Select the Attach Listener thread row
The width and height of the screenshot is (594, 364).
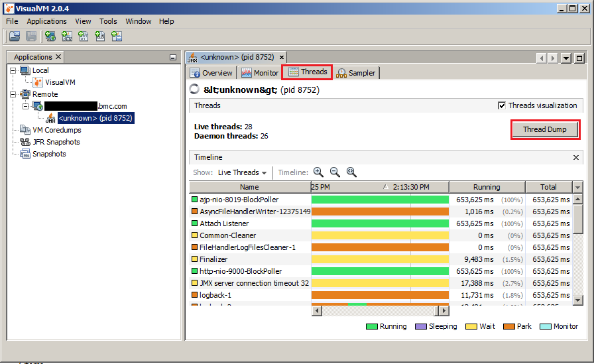[x=381, y=223]
